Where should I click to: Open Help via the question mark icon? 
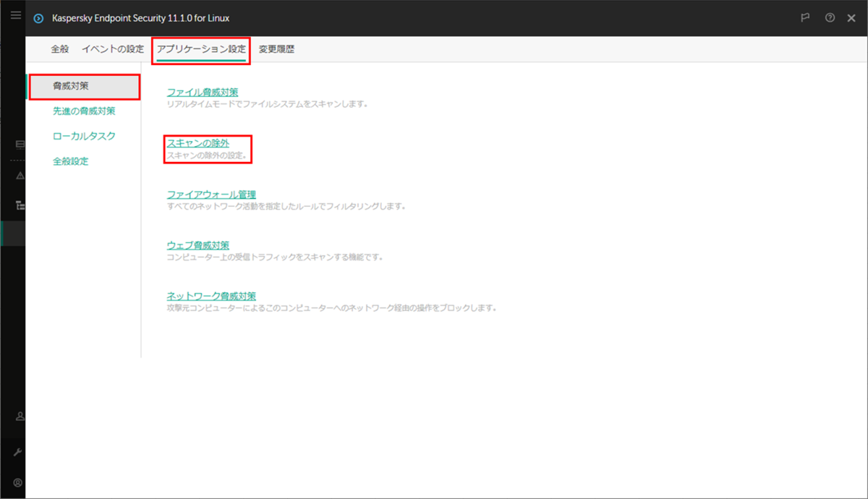point(829,18)
